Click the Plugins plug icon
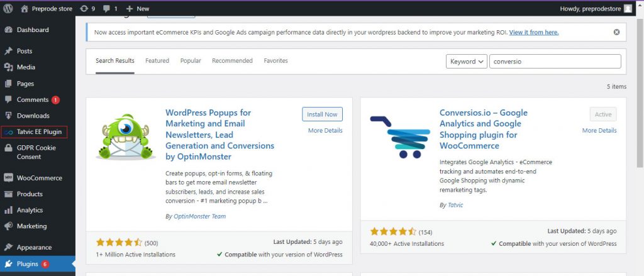This screenshot has width=644, height=276. pos(8,264)
